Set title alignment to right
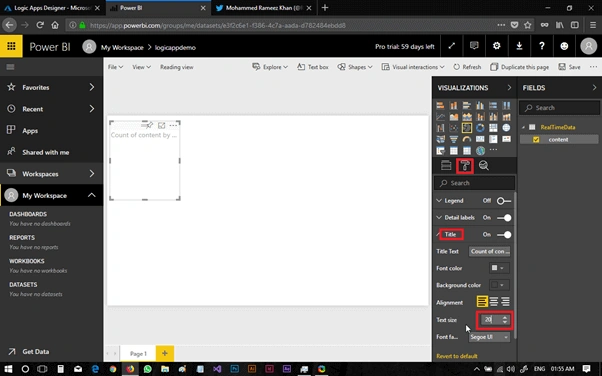Screen dimensions: 602x376 (505, 301)
